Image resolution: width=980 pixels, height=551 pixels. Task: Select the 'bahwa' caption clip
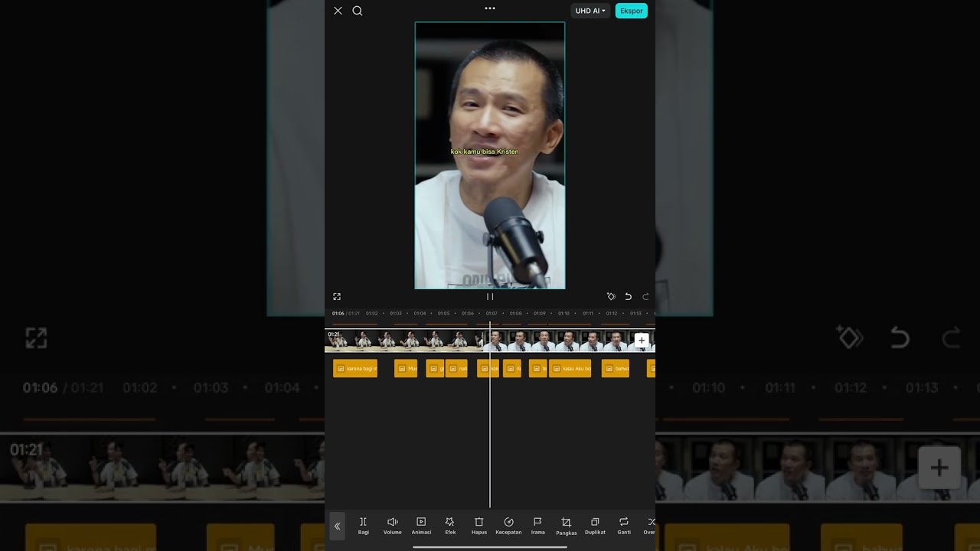pos(616,368)
